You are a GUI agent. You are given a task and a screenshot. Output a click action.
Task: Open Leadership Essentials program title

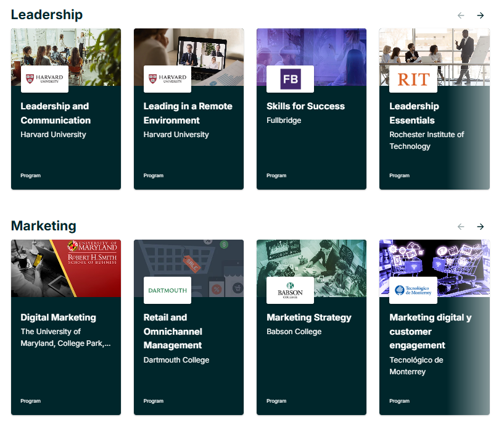[414, 113]
